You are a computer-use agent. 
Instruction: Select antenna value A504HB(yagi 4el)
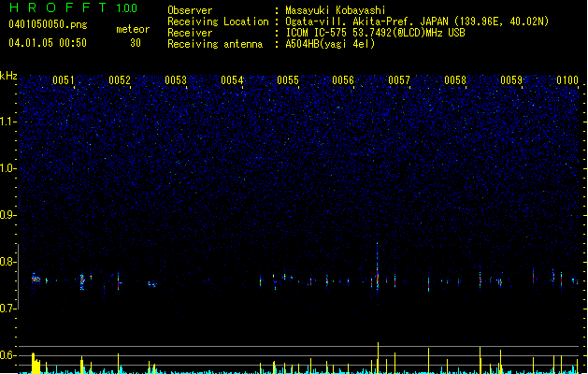pyautogui.click(x=330, y=44)
